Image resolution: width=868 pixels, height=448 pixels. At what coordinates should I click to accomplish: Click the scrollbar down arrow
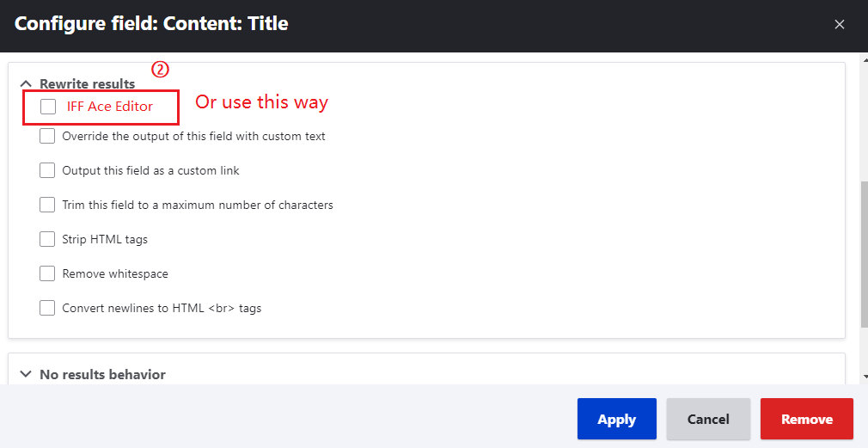pos(865,377)
